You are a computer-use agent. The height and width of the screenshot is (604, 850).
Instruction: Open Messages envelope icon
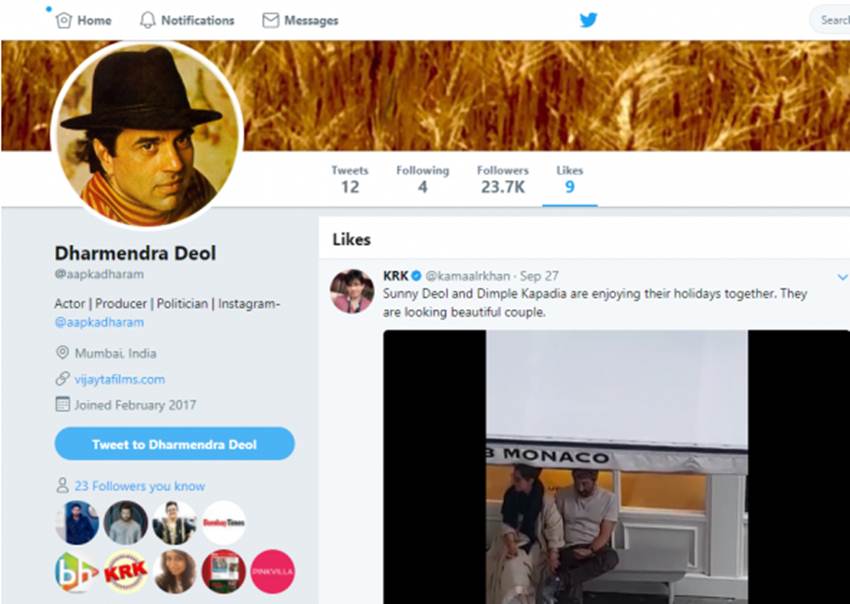click(270, 20)
